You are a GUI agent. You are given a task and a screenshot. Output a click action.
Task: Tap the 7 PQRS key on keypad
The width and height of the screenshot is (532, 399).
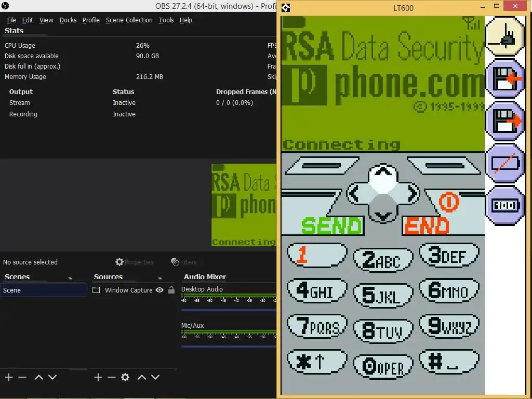317,326
